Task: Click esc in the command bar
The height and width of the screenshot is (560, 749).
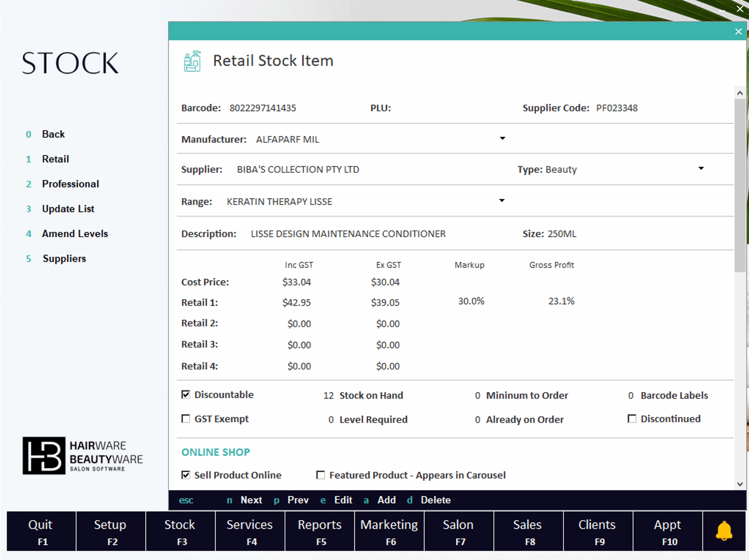Action: click(186, 500)
